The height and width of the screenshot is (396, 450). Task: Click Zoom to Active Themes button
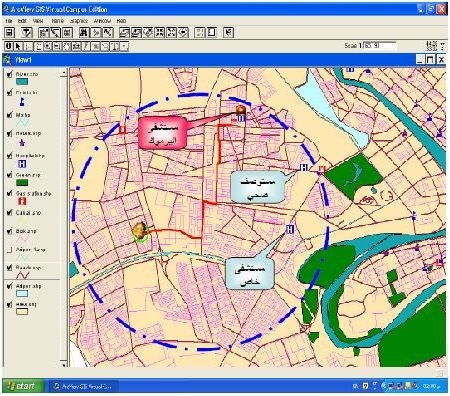click(x=136, y=32)
